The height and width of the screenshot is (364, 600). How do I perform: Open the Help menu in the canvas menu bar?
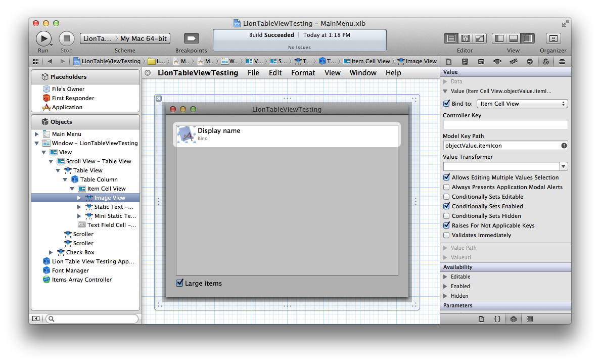coord(393,73)
